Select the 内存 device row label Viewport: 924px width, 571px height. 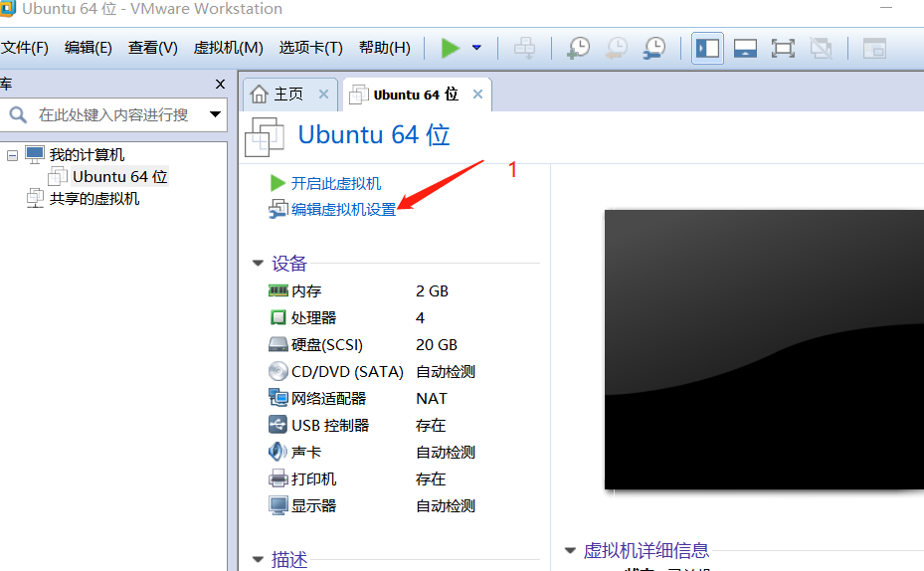click(x=306, y=291)
